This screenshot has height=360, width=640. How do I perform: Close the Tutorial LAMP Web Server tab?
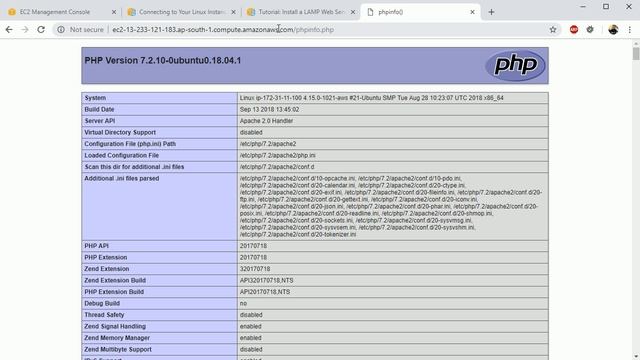tap(353, 12)
